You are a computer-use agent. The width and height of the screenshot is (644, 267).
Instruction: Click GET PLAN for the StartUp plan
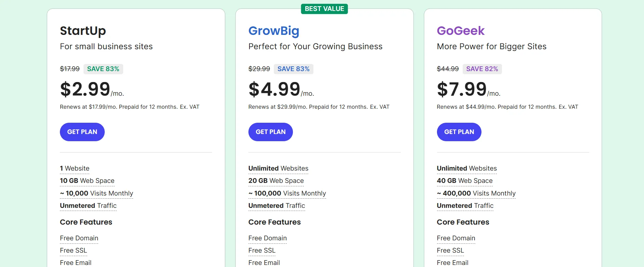click(82, 132)
